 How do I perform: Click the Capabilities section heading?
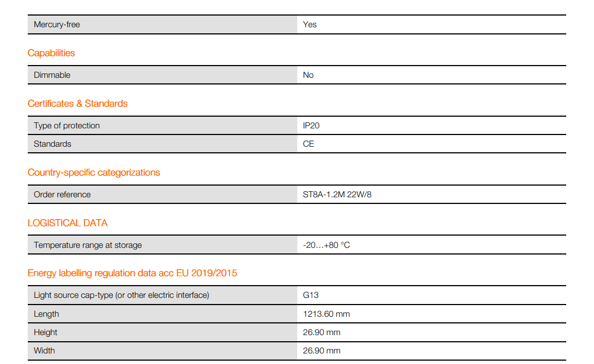pos(51,53)
